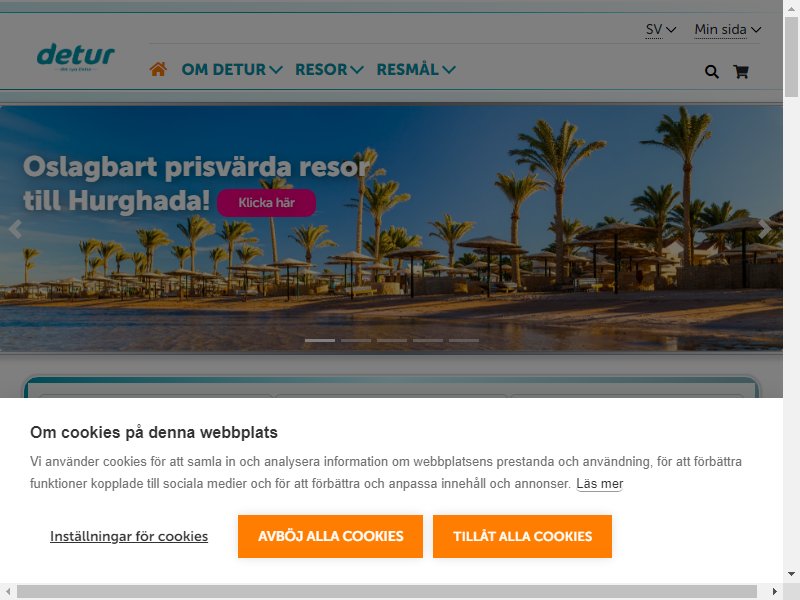Click AVBÖJ ALLA COOKIES button
800x600 pixels.
point(330,536)
